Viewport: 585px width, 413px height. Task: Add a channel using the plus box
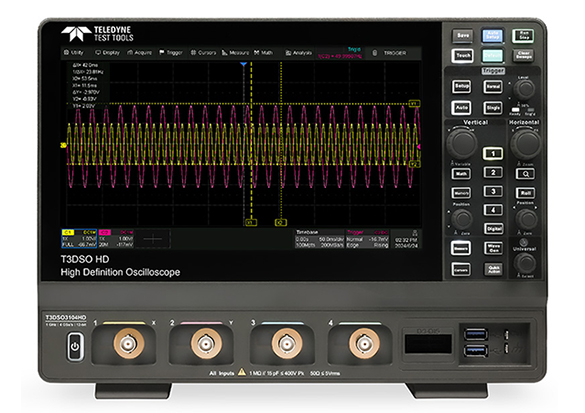(153, 239)
